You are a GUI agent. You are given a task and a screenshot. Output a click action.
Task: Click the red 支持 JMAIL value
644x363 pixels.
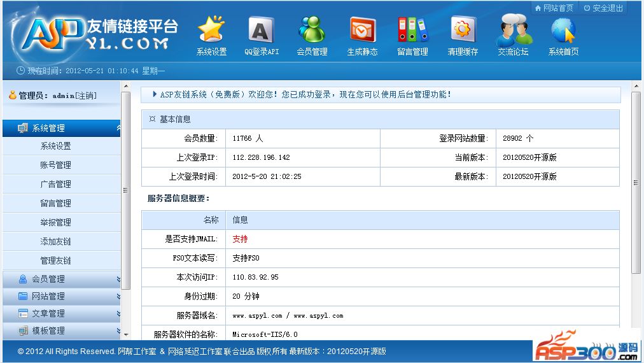tap(240, 239)
